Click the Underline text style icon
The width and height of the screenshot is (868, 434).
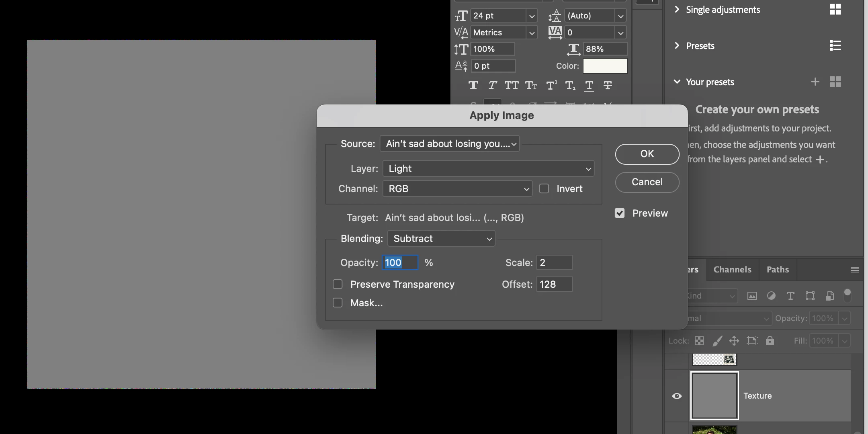click(x=589, y=85)
